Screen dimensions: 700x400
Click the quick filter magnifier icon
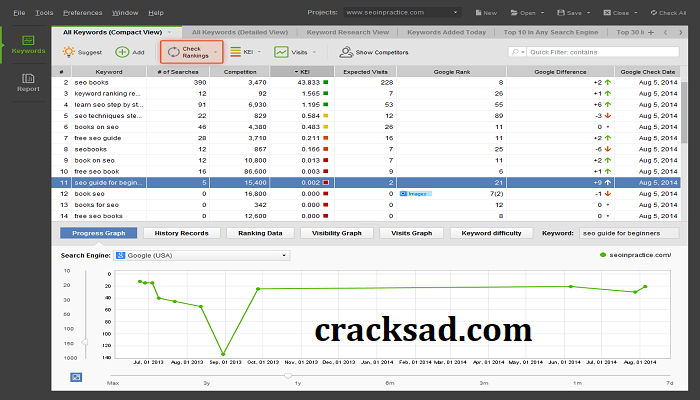pyautogui.click(x=517, y=52)
